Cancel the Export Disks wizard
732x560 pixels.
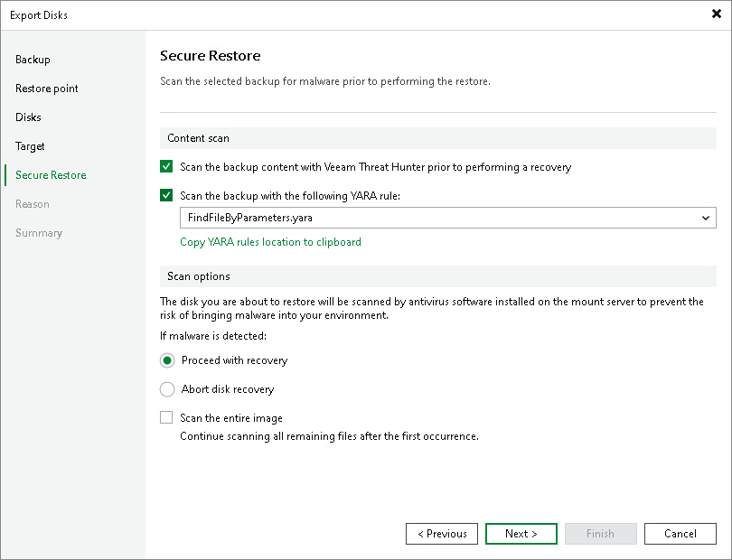680,534
